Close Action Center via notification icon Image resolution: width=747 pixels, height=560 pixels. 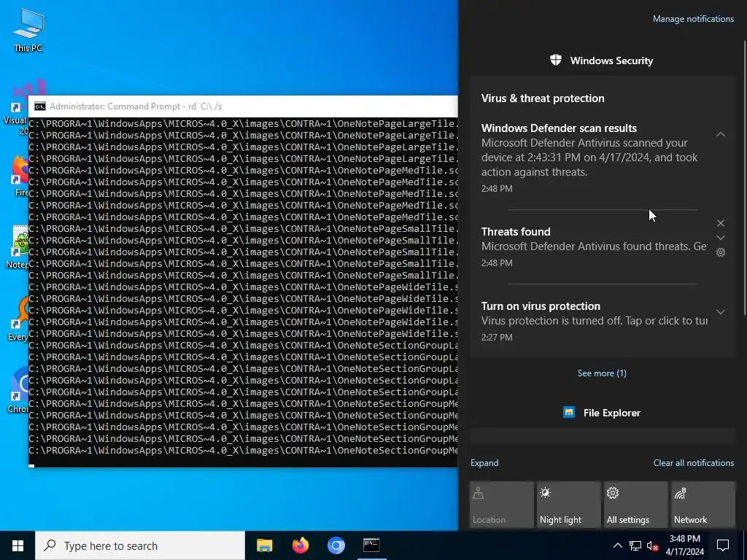pyautogui.click(x=723, y=545)
